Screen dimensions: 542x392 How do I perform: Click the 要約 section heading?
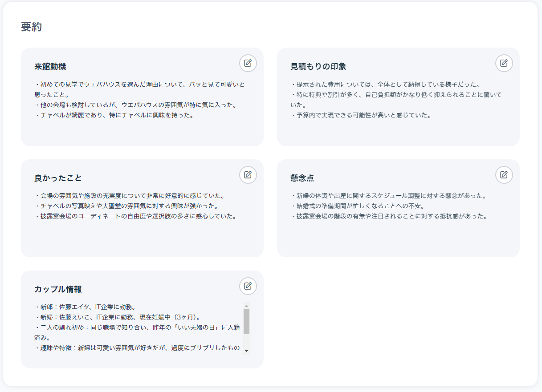[31, 27]
